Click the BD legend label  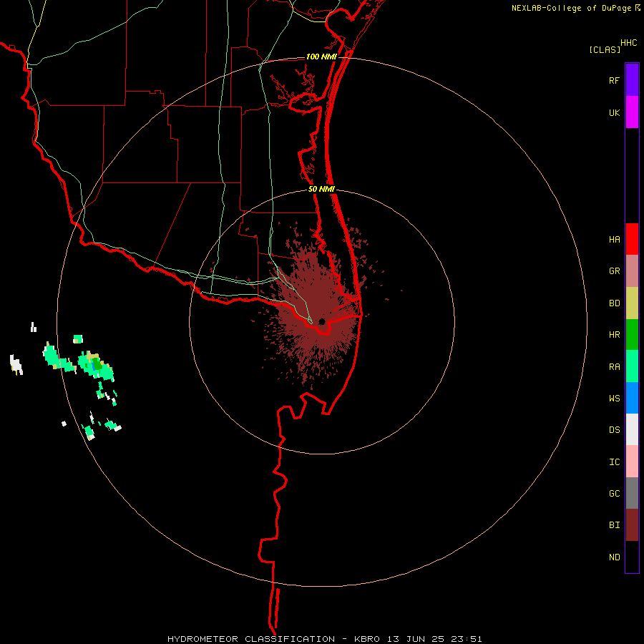coord(615,303)
